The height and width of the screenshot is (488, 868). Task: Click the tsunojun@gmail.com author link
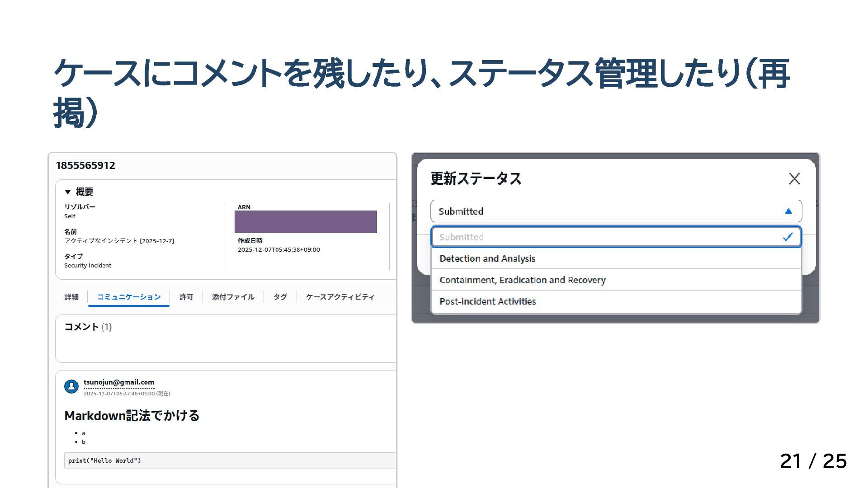point(119,382)
